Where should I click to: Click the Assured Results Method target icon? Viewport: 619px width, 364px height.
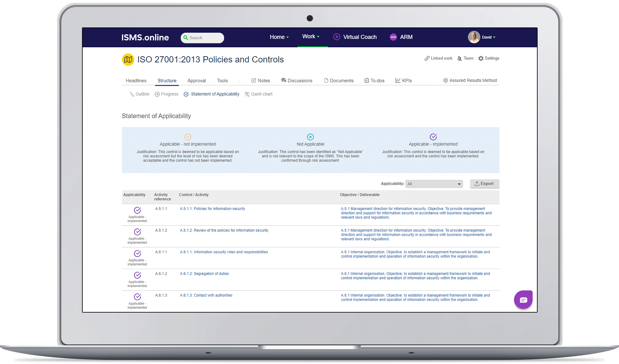[x=445, y=80]
